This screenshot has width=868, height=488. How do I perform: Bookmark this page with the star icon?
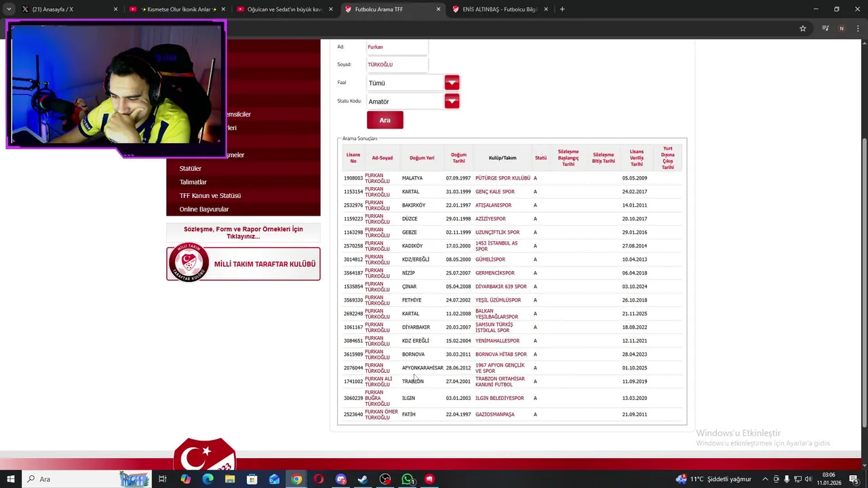(803, 28)
